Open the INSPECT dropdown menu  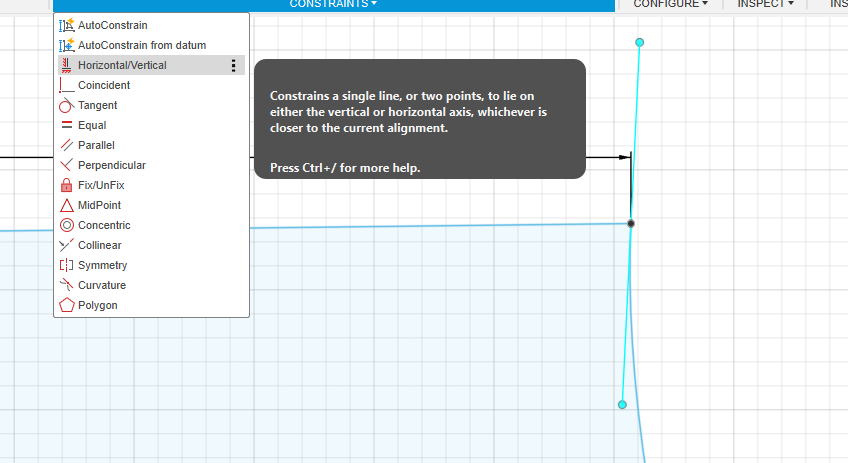tap(765, 4)
